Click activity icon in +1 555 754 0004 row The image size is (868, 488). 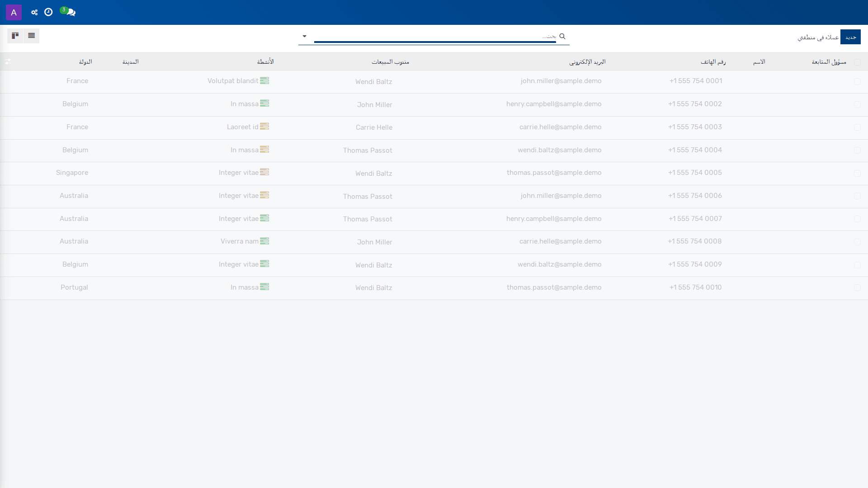coord(264,150)
